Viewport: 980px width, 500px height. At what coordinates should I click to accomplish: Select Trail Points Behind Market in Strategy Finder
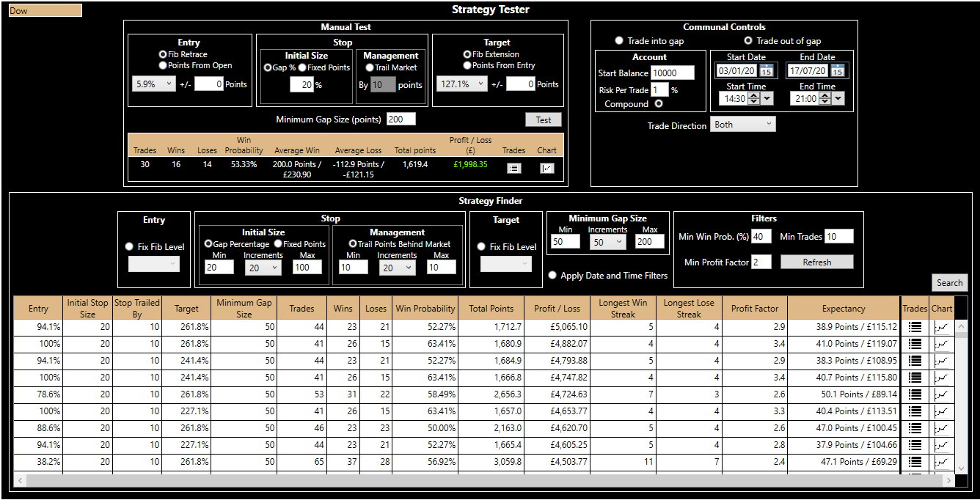point(353,244)
